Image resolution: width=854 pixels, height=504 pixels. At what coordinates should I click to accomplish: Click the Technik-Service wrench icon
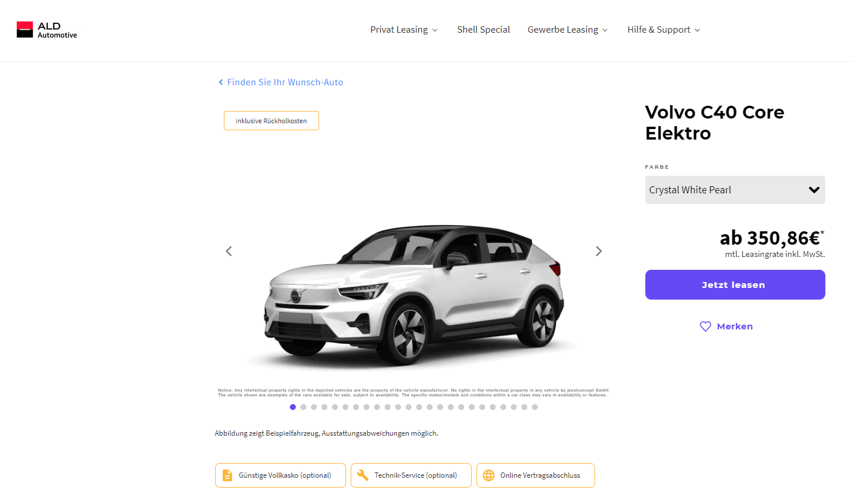pyautogui.click(x=362, y=475)
